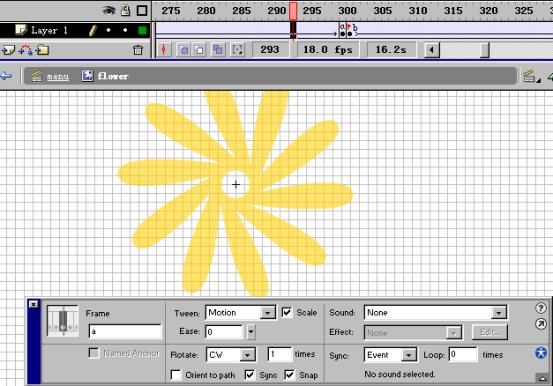Click the Edit... sound effect button
Viewport: 553px width, 386px height.
point(490,332)
